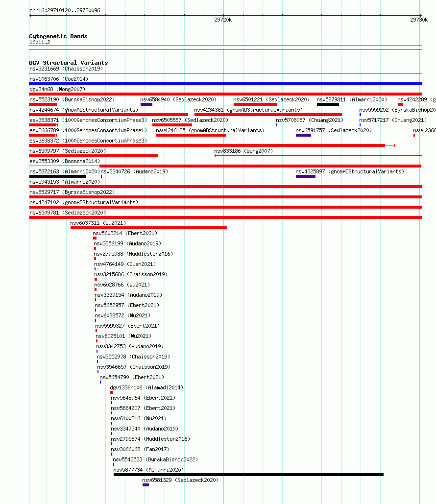Select the nsv6100216 (Wu2021) label

[x=139, y=418]
